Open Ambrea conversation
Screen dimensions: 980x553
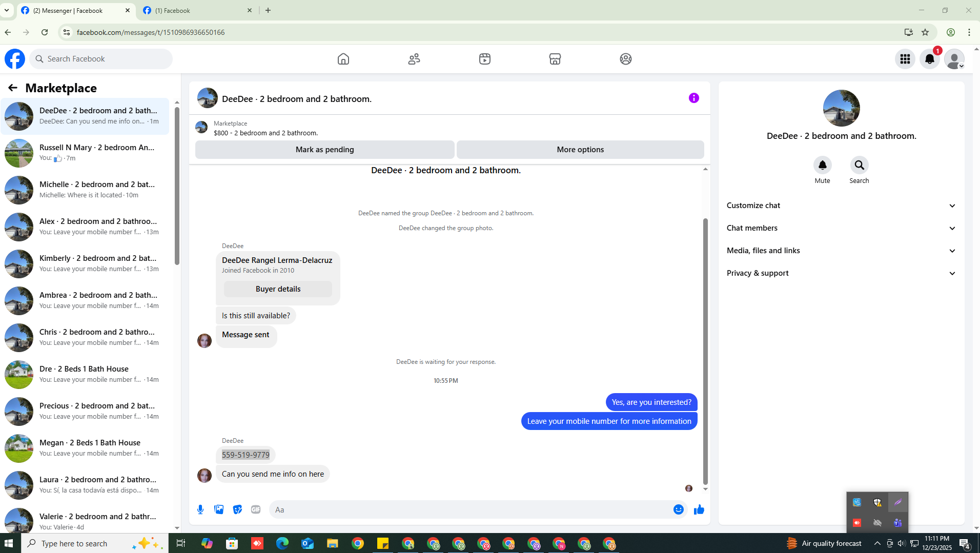coord(85,301)
